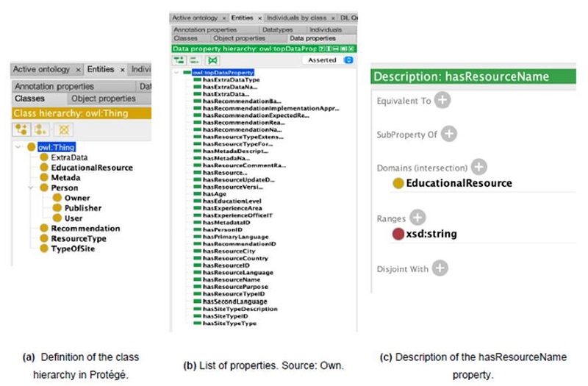Select hasEducationLevel data property

click(232, 201)
